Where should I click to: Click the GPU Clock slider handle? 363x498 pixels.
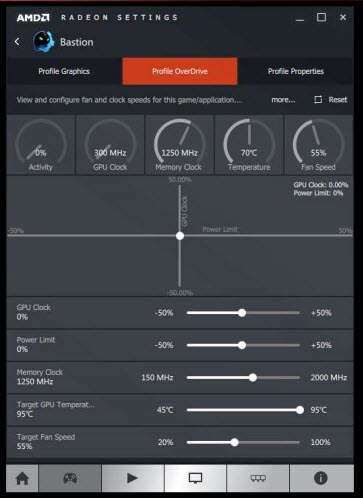pyautogui.click(x=242, y=313)
